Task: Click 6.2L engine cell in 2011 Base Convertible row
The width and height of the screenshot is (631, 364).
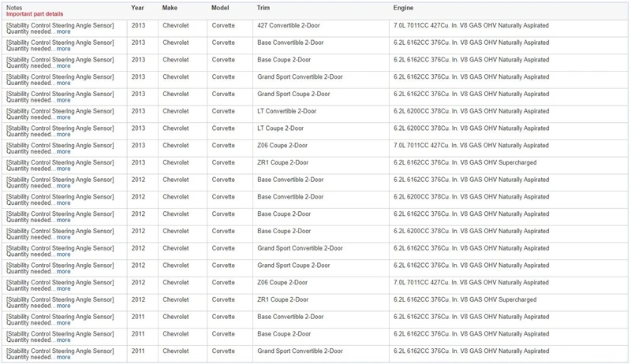Action: 471,317
